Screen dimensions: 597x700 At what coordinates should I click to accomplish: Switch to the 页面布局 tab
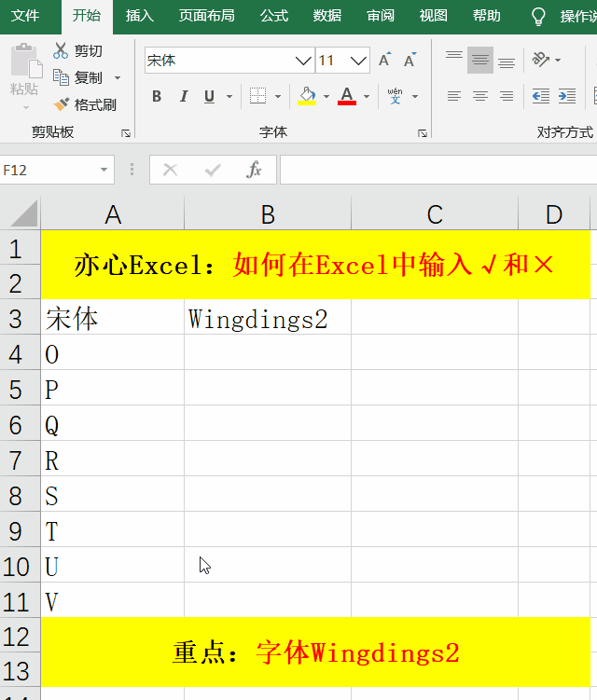[206, 16]
